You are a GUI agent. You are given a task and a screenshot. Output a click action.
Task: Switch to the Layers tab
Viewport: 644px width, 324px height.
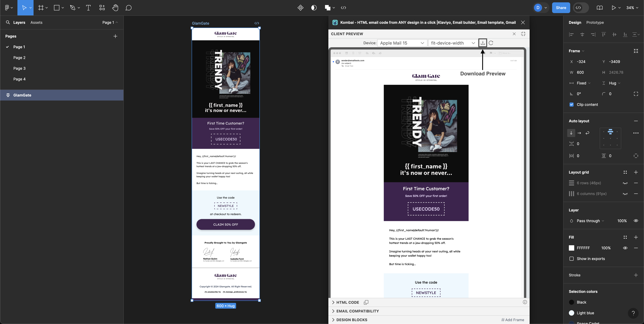19,22
